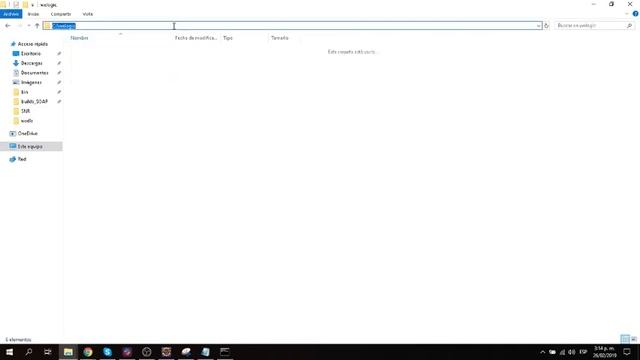Open the command prompt icon on taskbar
The image size is (640, 360).
pos(225,352)
